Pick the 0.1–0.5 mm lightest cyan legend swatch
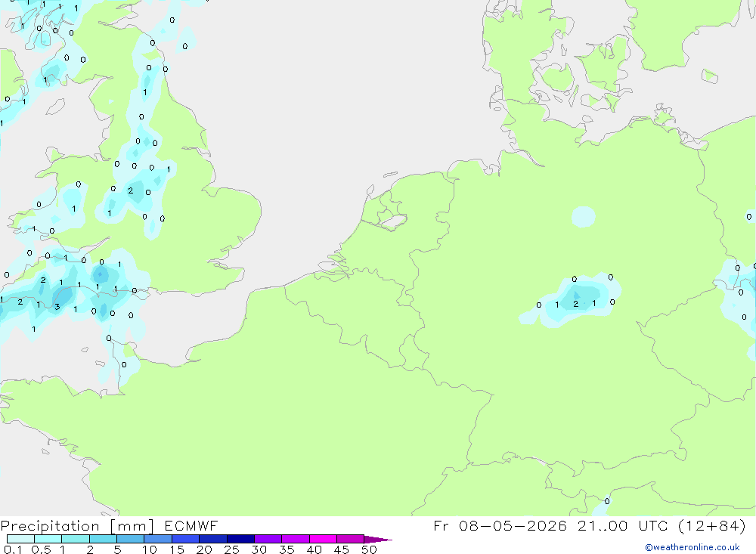Screen dimensions: 756x554 20,539
